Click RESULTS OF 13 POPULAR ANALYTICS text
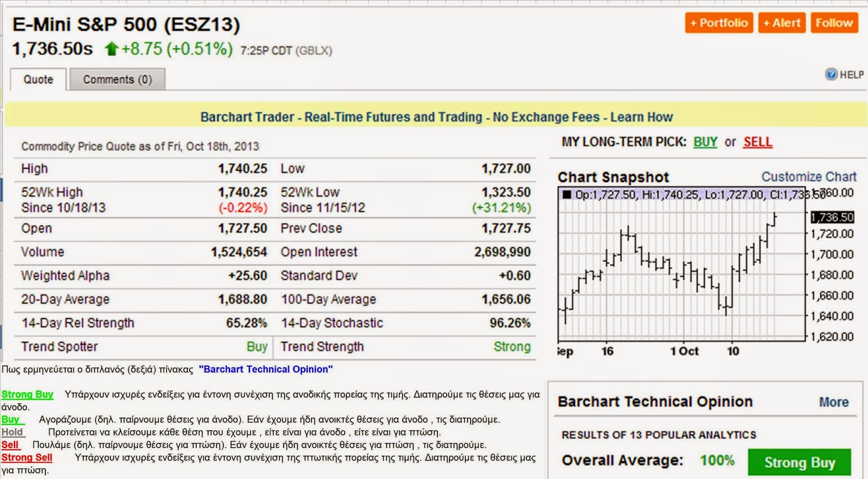 pyautogui.click(x=659, y=435)
